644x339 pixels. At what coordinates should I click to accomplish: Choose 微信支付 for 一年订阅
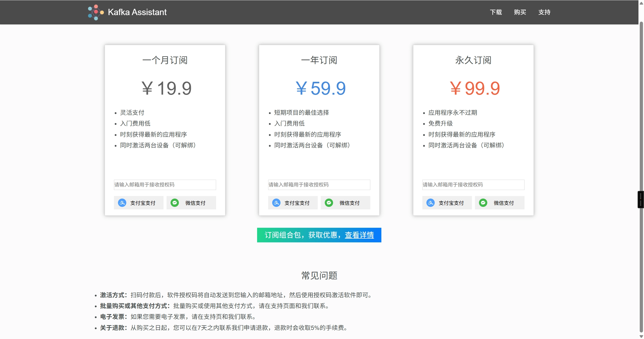(x=345, y=203)
